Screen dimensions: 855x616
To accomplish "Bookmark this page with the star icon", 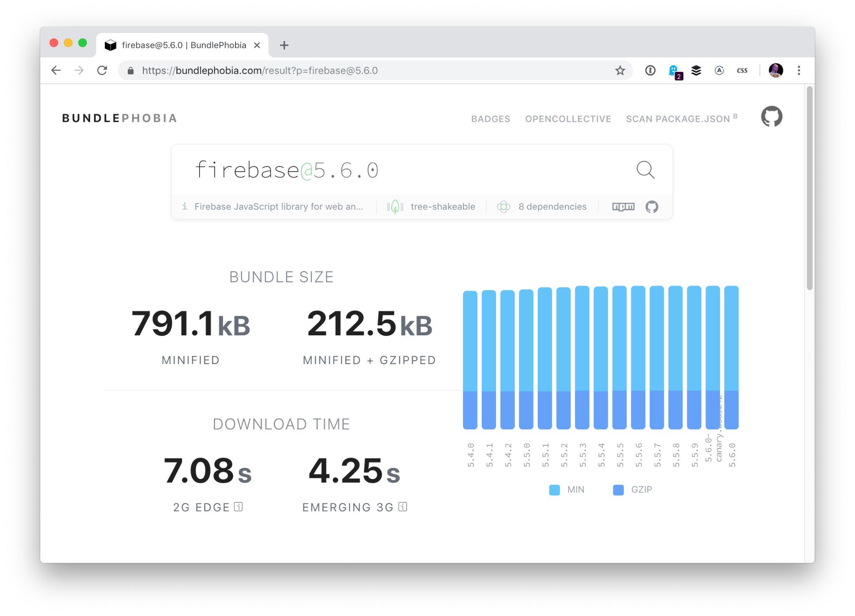I will [620, 71].
